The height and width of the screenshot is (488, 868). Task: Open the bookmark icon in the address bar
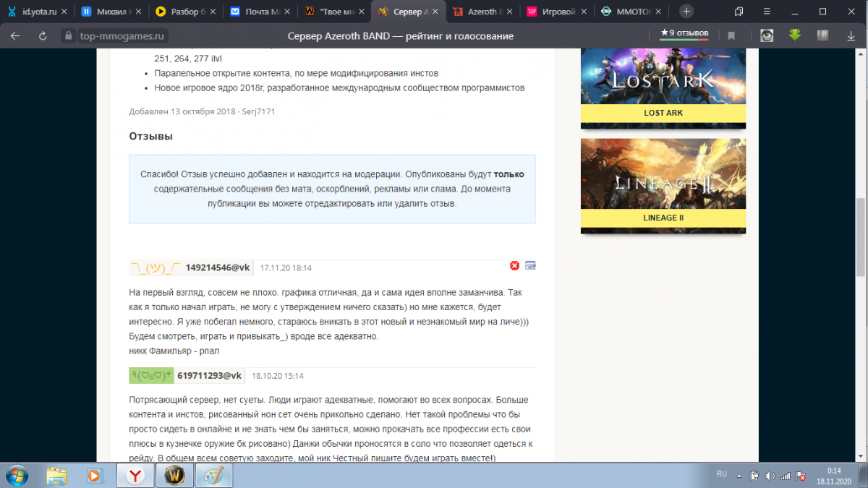(731, 34)
